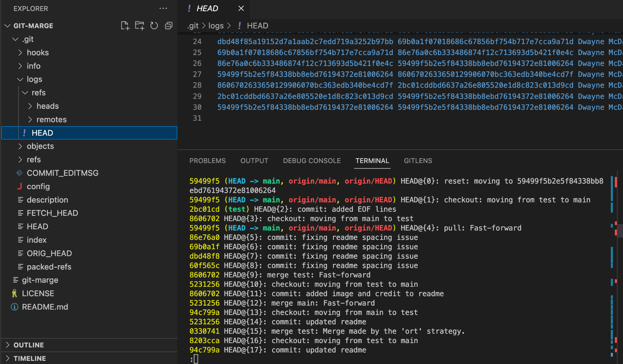Expand the objects folder
Screen dimensions: 623x364
[x=40, y=146]
